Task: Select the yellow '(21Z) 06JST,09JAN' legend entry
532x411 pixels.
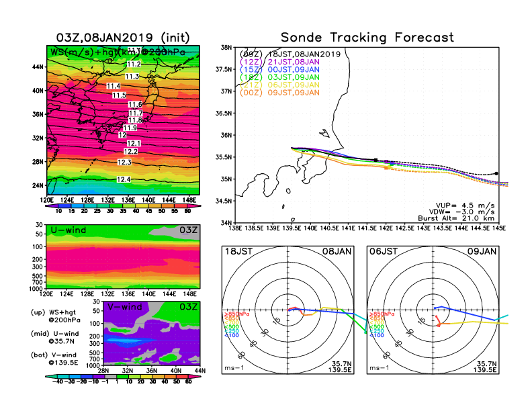Action: click(279, 85)
